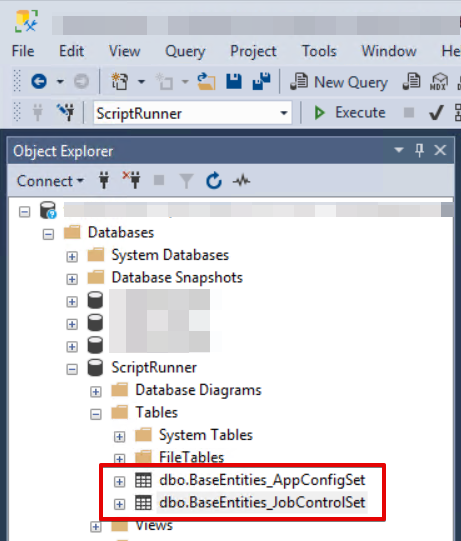The width and height of the screenshot is (461, 541).
Task: Click the New Query button
Action: point(339,82)
